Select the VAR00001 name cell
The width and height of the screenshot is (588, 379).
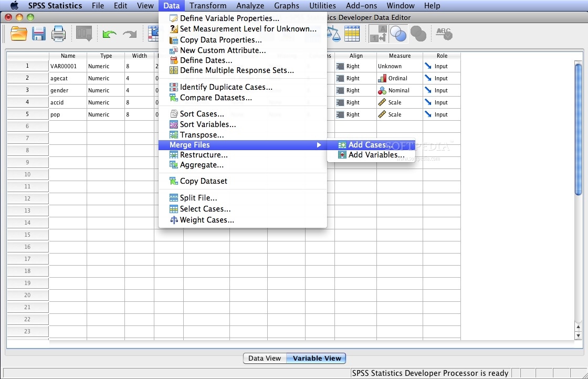68,66
